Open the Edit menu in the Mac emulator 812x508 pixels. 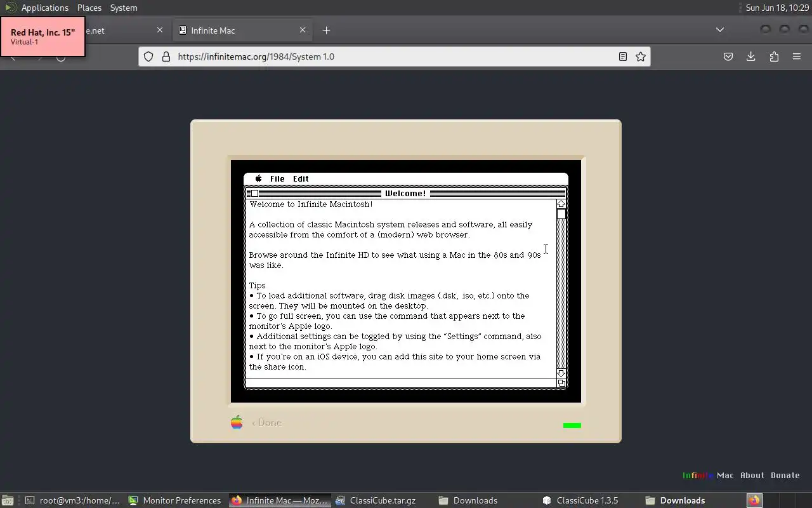[301, 179]
